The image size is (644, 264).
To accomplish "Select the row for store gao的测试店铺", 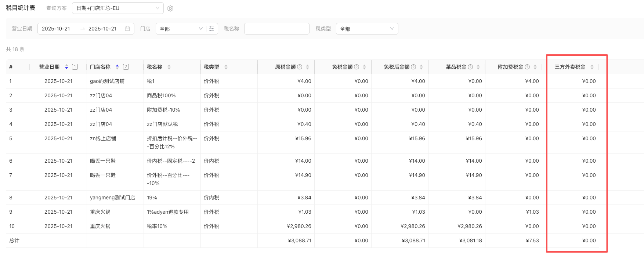I will pyautogui.click(x=107, y=81).
